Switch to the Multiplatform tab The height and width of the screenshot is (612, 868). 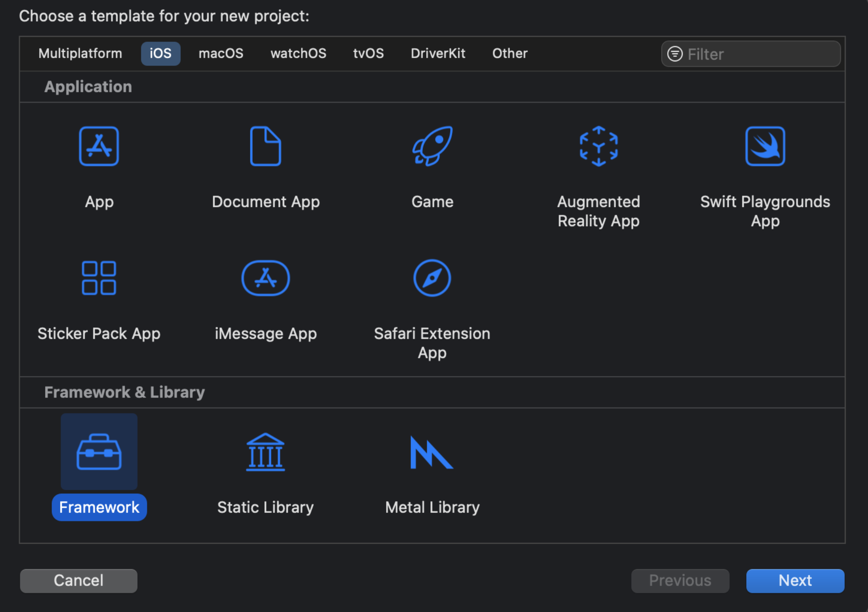(80, 53)
